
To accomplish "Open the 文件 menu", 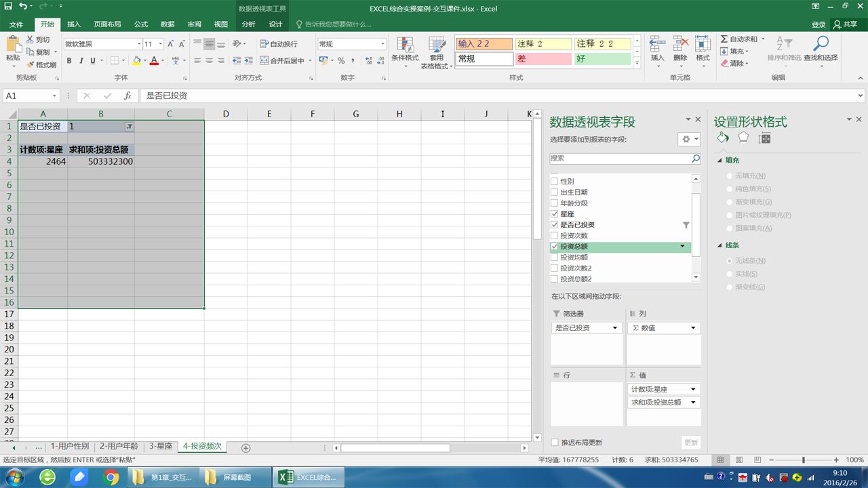I will (16, 24).
